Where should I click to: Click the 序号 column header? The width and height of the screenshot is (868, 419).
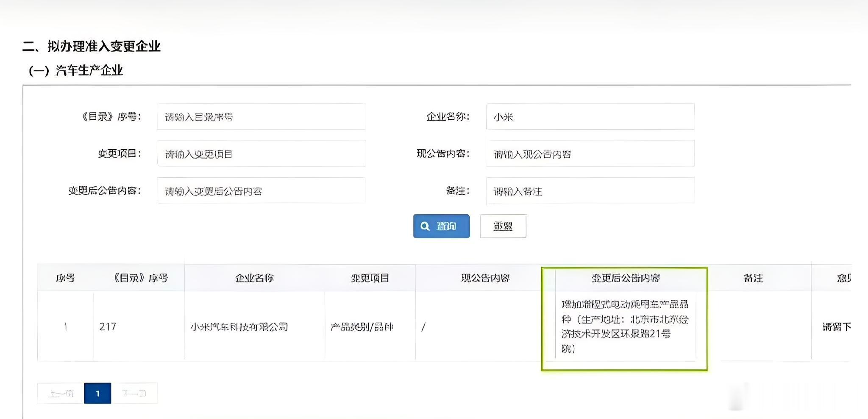coord(65,278)
